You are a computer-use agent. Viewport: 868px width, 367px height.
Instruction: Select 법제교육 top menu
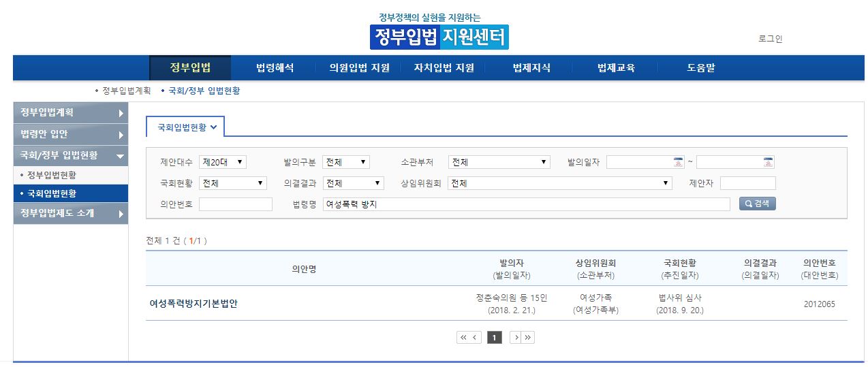pyautogui.click(x=616, y=67)
